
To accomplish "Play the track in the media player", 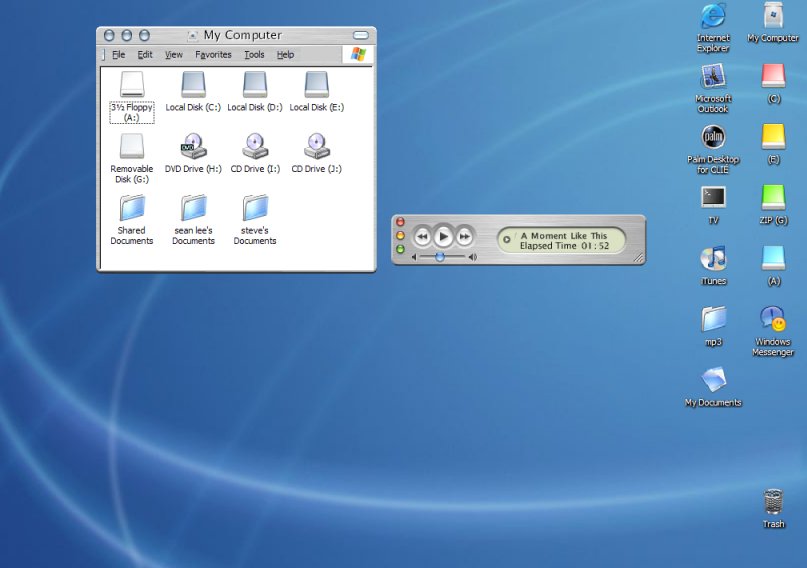I will 443,237.
